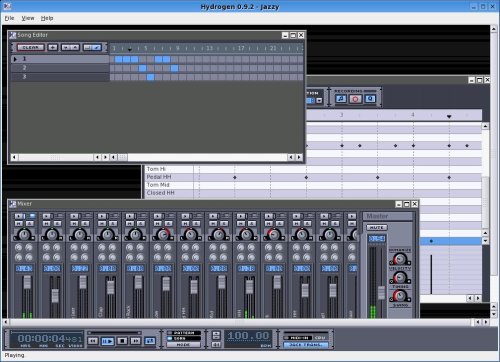Toggle quantize button in Recording panel
The height and width of the screenshot is (362, 500).
click(x=370, y=99)
